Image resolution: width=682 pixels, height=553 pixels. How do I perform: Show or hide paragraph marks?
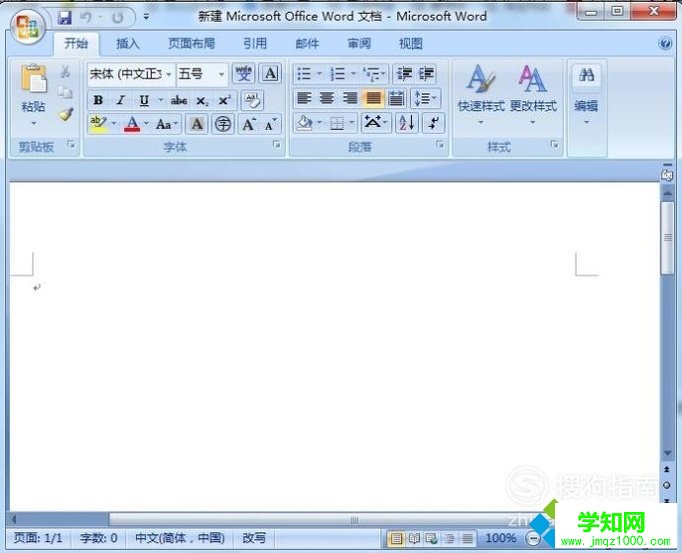tap(433, 123)
